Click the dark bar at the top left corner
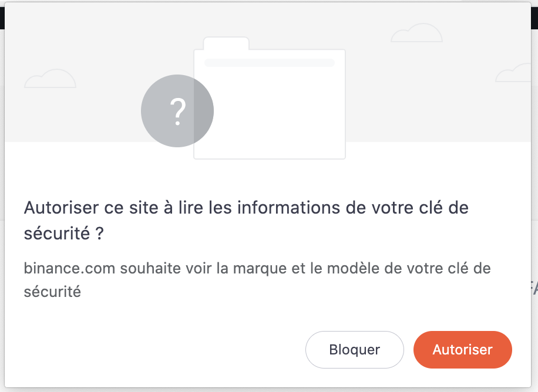The width and height of the screenshot is (538, 392). [2, 18]
